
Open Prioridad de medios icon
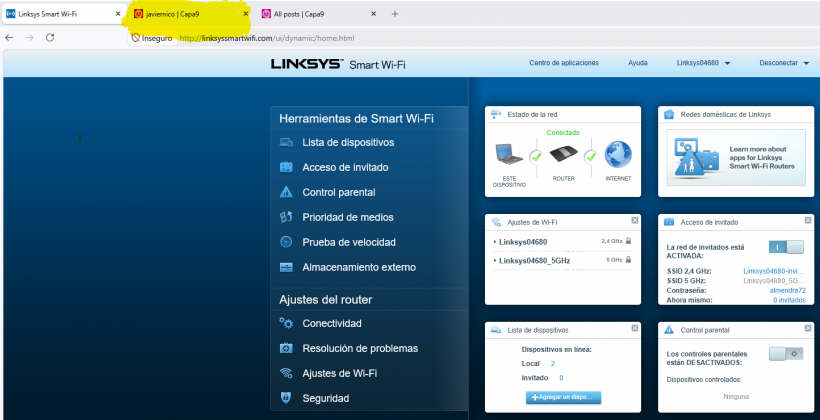(x=286, y=217)
